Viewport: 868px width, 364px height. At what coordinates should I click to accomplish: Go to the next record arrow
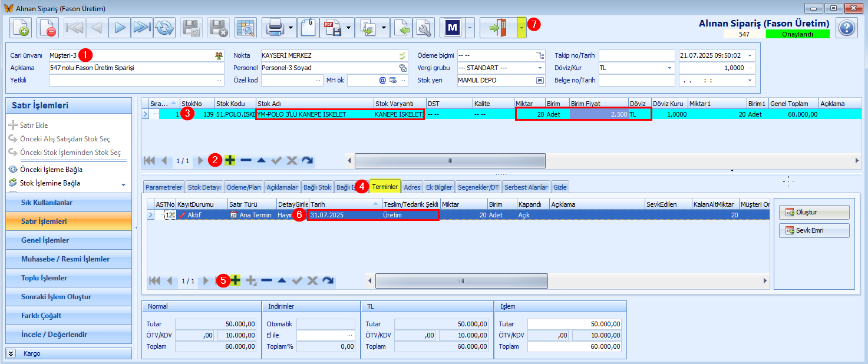tap(120, 28)
